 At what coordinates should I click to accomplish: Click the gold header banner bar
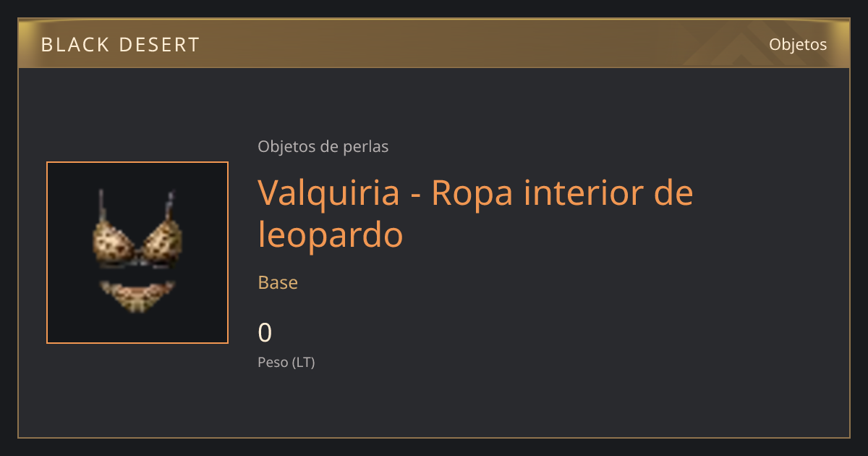[434, 44]
